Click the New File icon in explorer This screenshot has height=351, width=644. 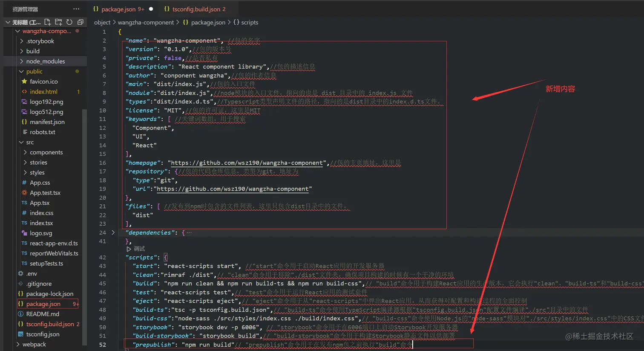tap(47, 22)
